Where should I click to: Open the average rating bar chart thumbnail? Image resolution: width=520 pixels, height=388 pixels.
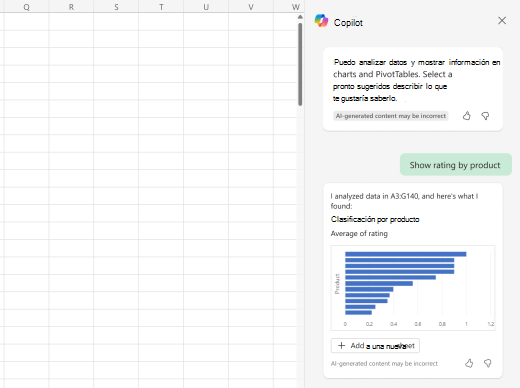[413, 288]
